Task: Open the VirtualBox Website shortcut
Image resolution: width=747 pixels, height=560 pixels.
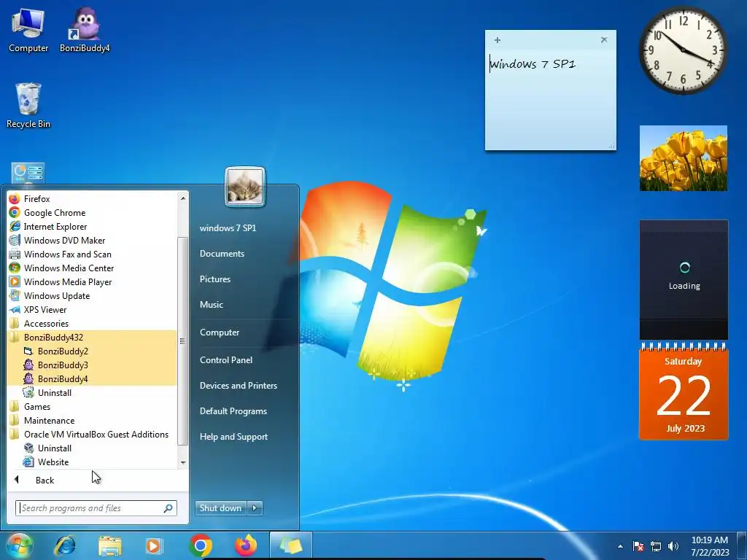Action: [91, 462]
